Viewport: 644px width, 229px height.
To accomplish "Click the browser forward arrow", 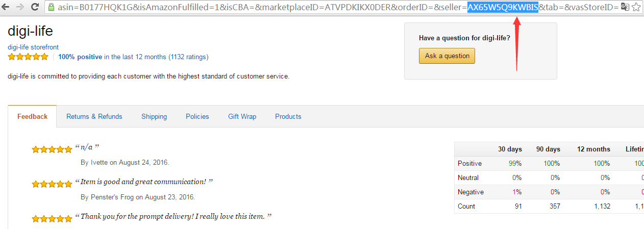I will point(21,7).
